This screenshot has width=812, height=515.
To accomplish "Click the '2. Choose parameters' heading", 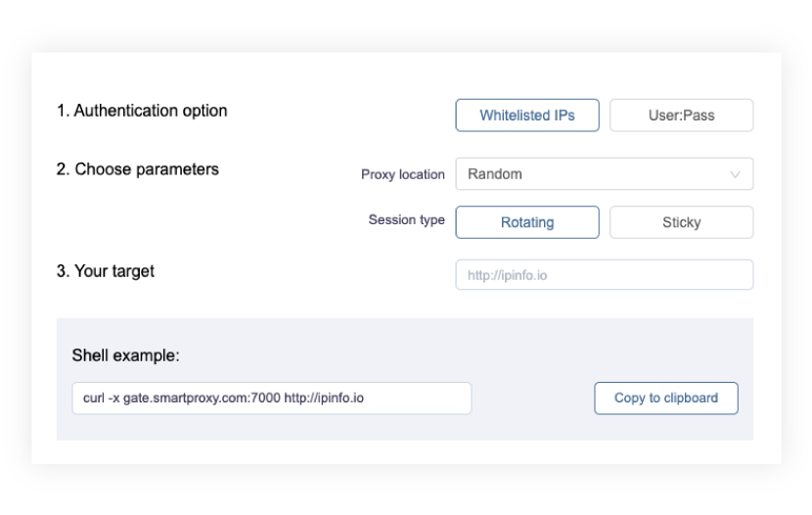I will tap(137, 169).
